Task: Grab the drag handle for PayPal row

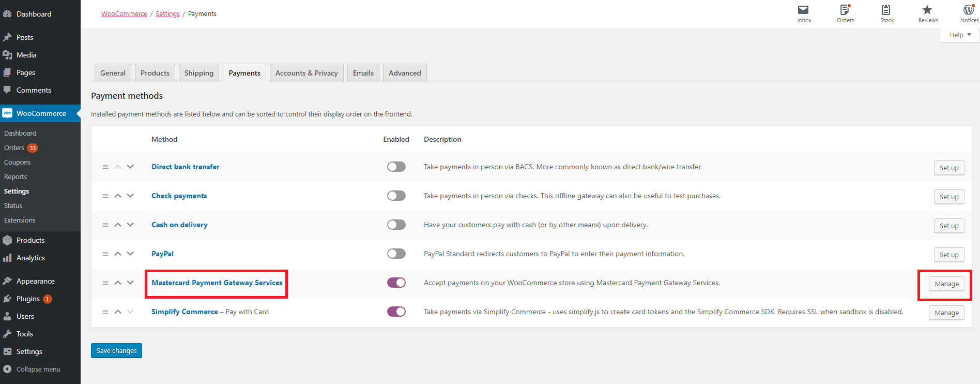Action: [105, 254]
